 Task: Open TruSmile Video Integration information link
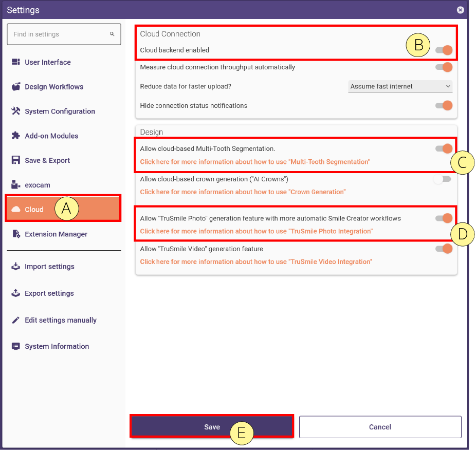coord(256,261)
